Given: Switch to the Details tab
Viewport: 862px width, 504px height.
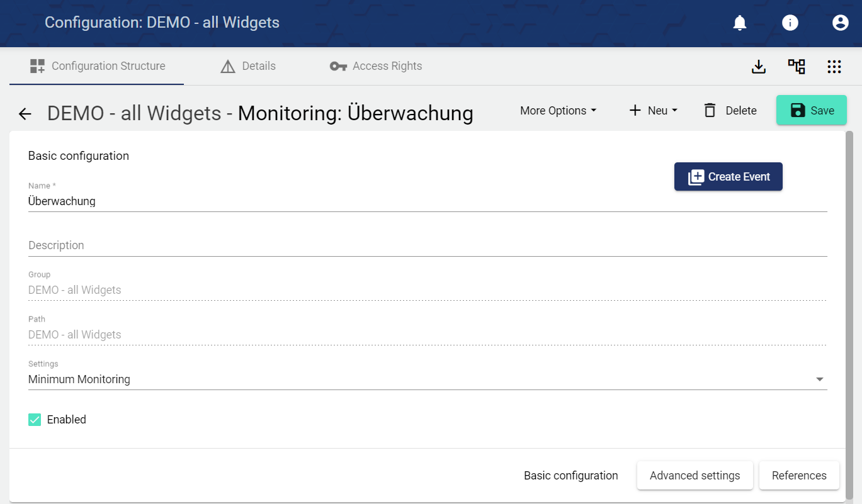Looking at the screenshot, I should (x=248, y=66).
